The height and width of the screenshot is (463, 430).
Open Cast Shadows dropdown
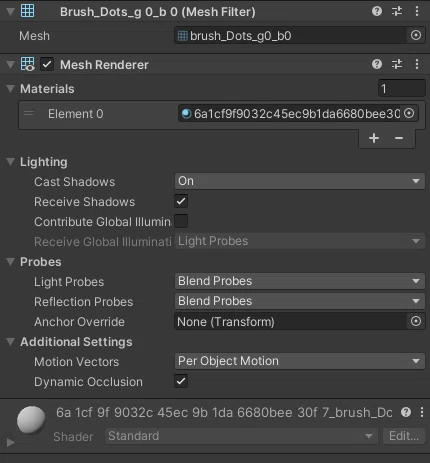click(300, 181)
